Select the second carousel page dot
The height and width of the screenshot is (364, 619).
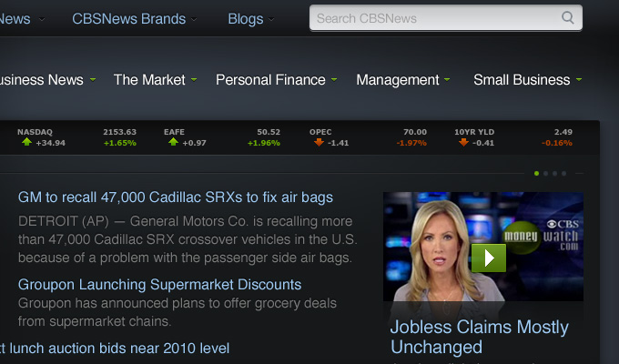(x=545, y=173)
